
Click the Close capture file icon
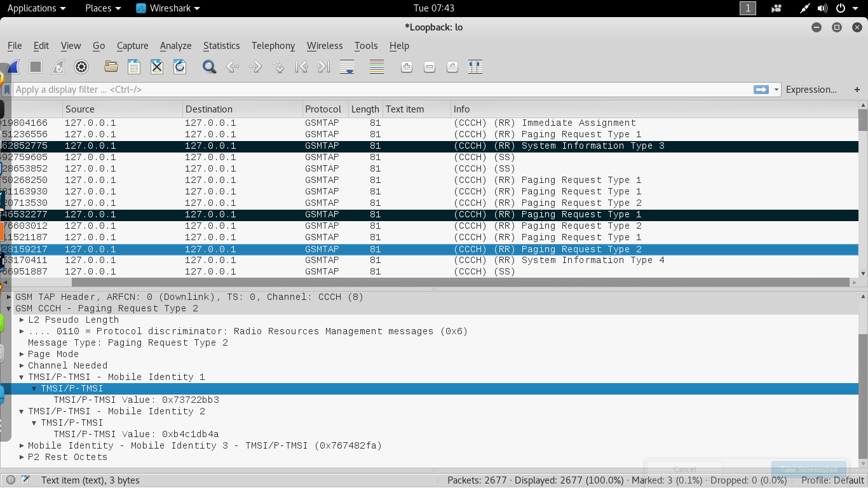click(157, 67)
